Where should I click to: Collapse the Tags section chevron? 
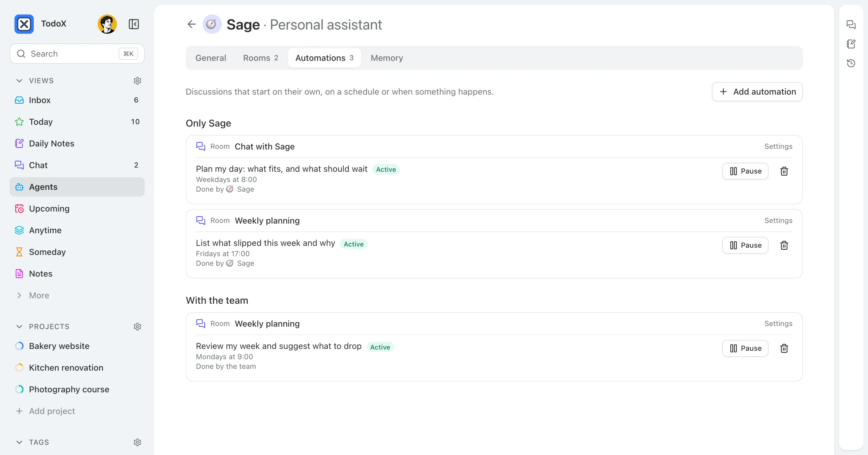pos(19,442)
